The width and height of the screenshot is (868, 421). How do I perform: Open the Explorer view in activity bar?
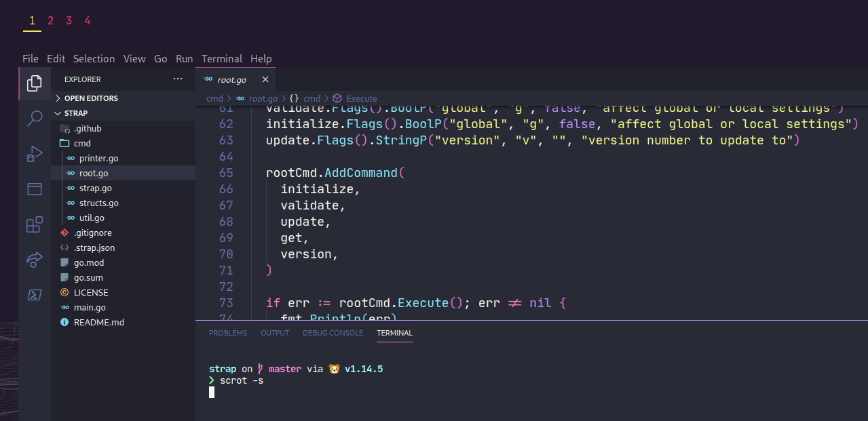coord(34,83)
